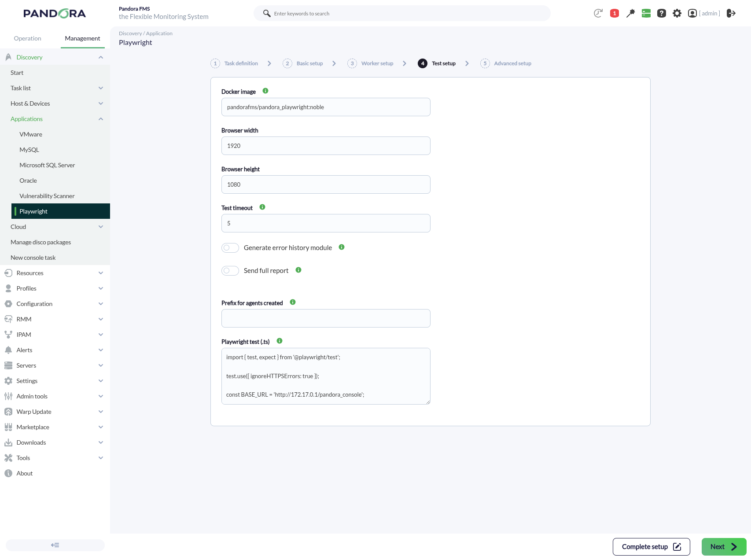Click the Complete setup button

pyautogui.click(x=652, y=547)
